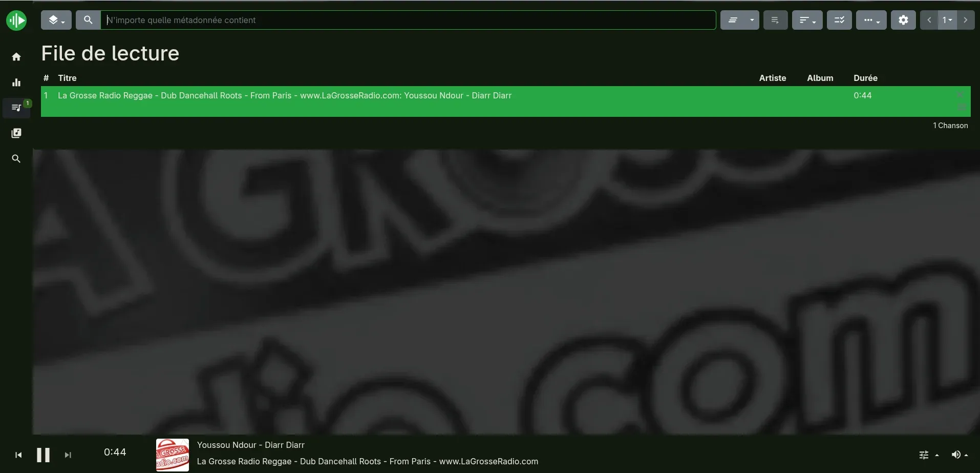The image size is (980, 473).
Task: Click the green app logo icon
Action: point(16,20)
